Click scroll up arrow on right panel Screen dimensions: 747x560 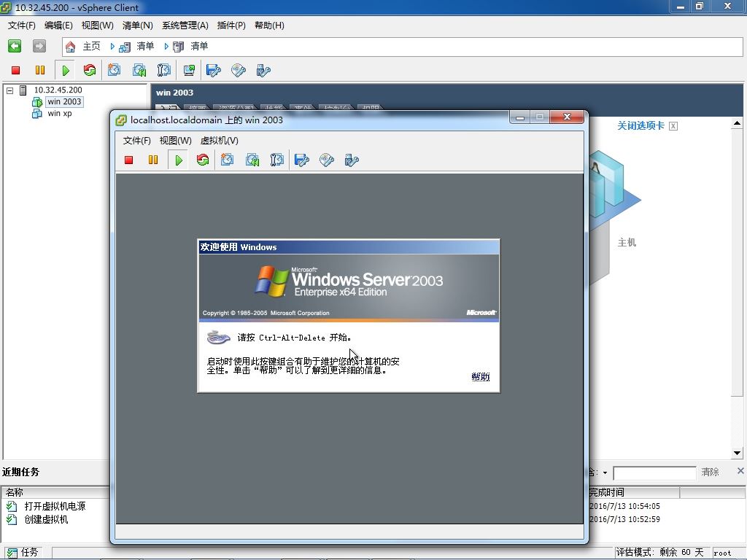737,123
